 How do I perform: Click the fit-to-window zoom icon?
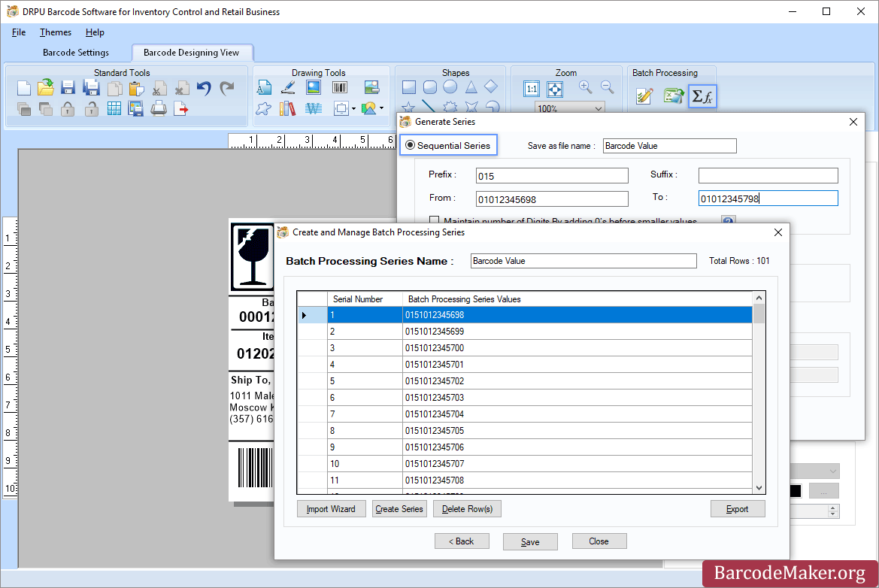click(555, 89)
